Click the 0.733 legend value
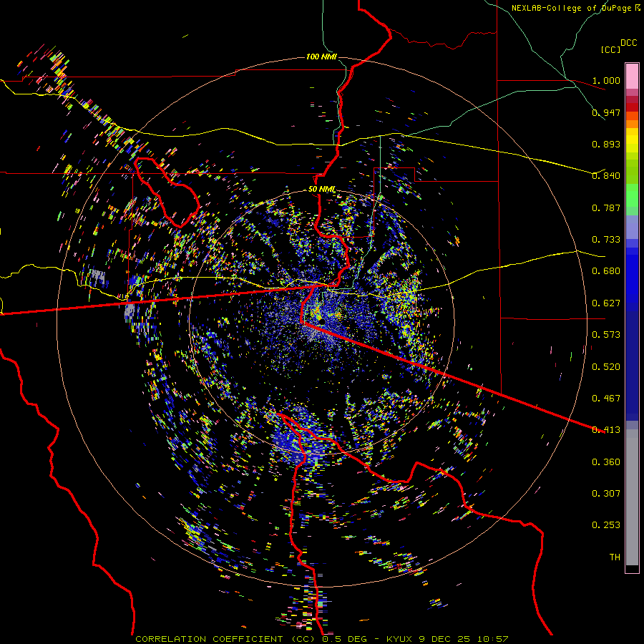 pyautogui.click(x=606, y=240)
